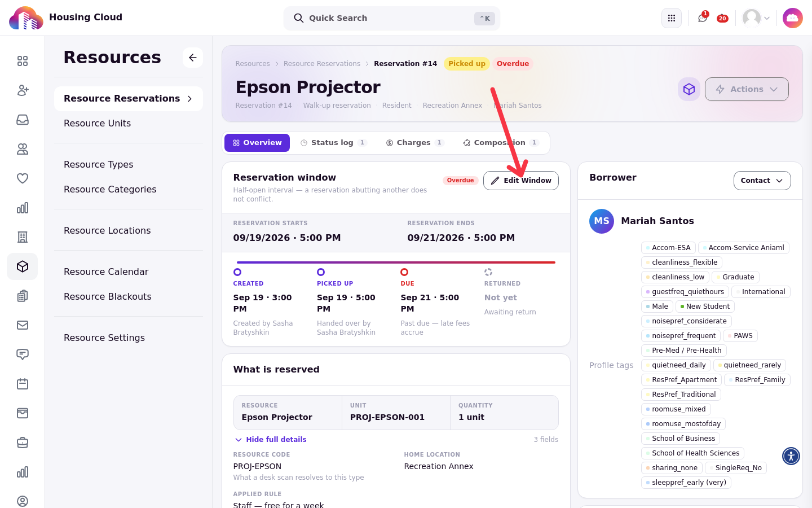Open notifications badge showing 20

click(722, 19)
